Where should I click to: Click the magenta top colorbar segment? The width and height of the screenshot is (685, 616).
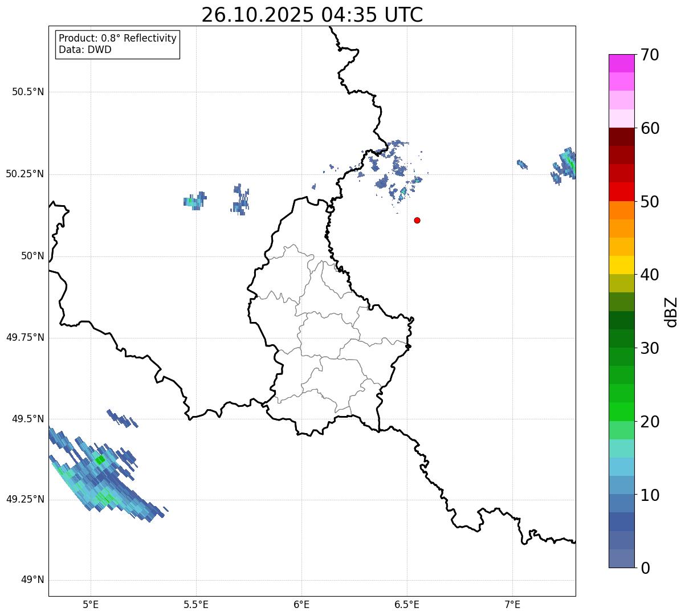[x=621, y=63]
